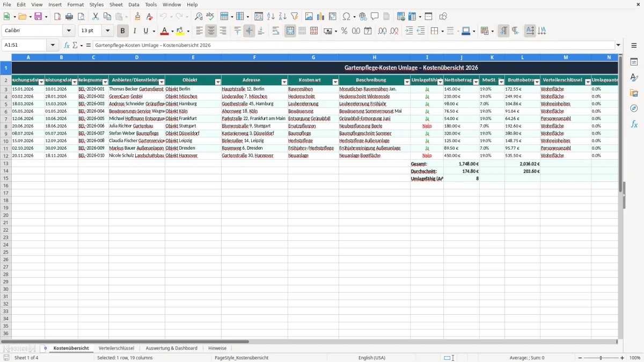Screen dimensions: 644x362
Task: Toggle Bold formatting
Action: coord(122,31)
